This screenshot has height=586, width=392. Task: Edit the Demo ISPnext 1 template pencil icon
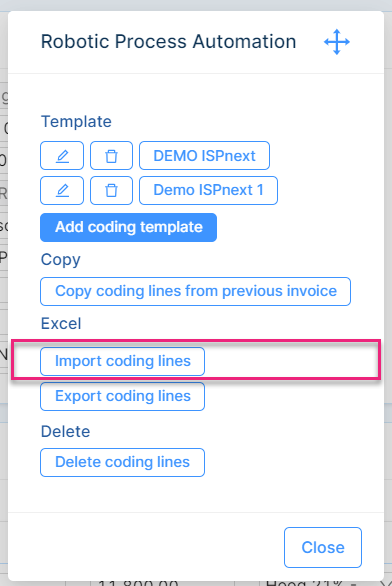[62, 191]
